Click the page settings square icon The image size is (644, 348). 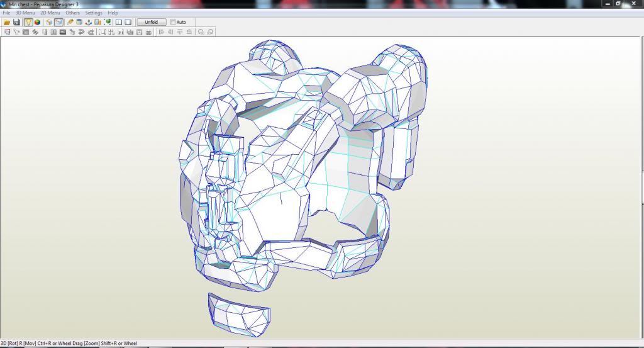[x=139, y=32]
